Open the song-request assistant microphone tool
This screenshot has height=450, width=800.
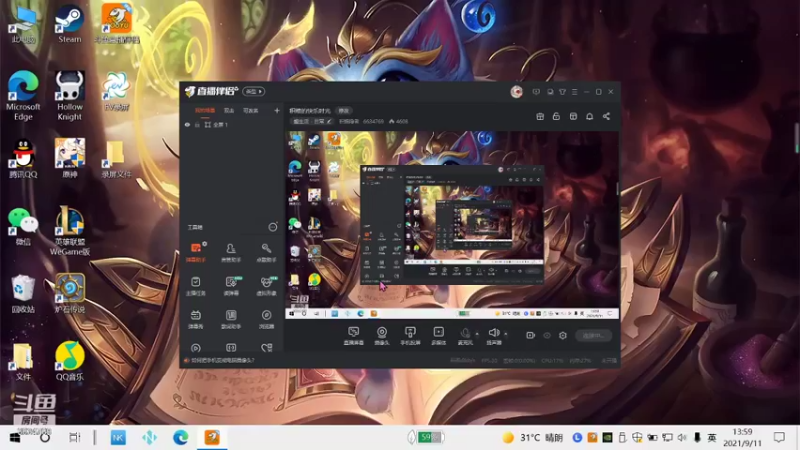[266, 252]
